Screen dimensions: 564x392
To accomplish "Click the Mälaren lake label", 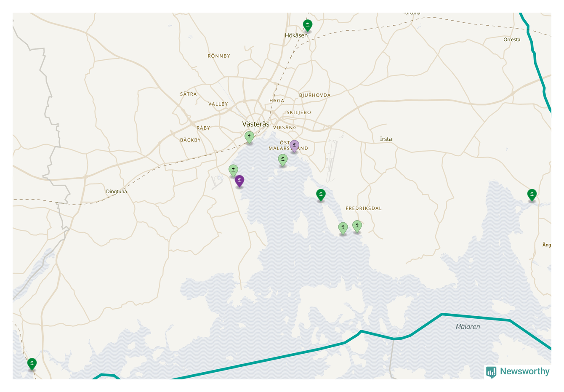I will pos(468,327).
